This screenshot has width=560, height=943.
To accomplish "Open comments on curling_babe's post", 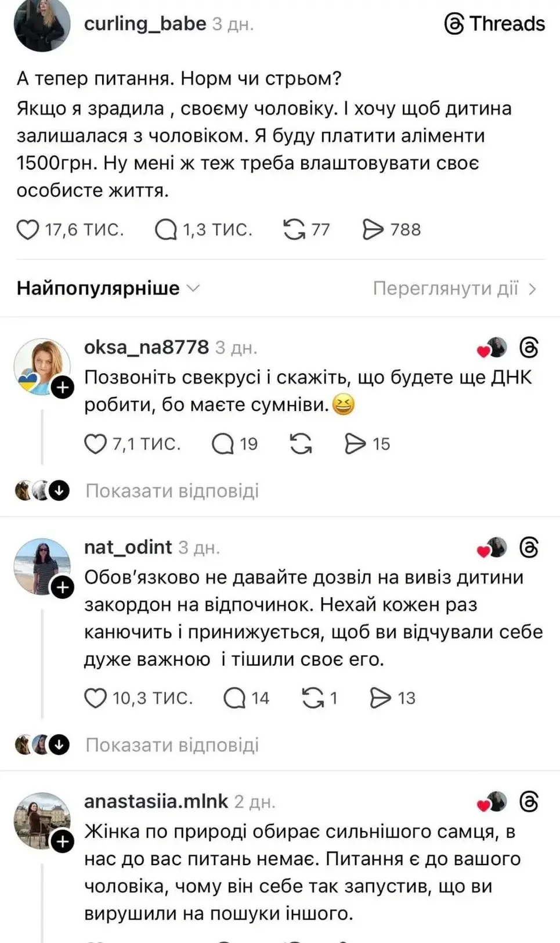I will tap(166, 230).
